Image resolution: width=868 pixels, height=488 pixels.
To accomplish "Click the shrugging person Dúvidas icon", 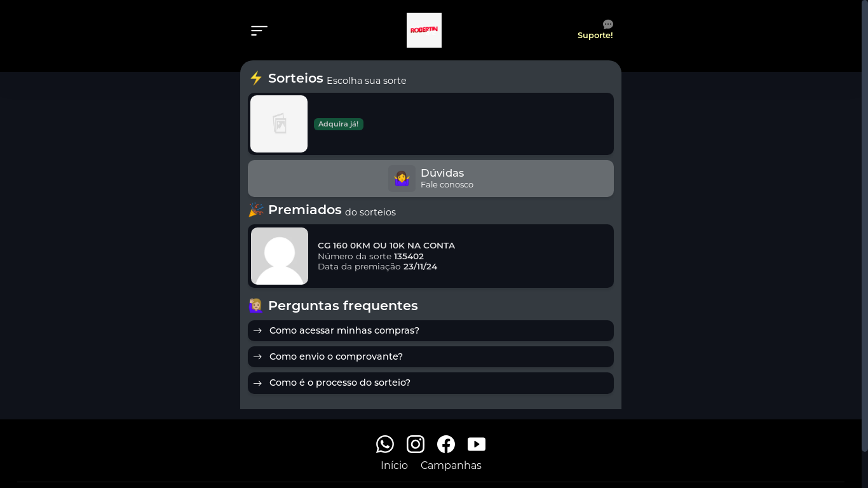I will 402,179.
